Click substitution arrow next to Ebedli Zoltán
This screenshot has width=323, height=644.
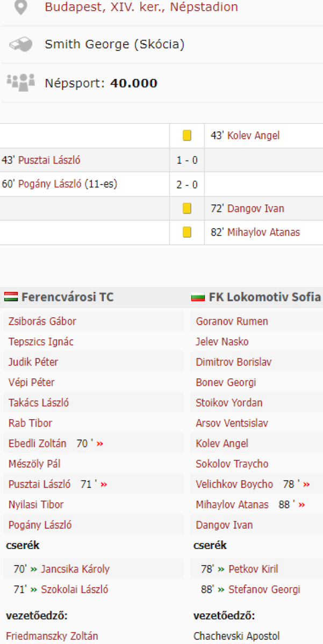[99, 444]
